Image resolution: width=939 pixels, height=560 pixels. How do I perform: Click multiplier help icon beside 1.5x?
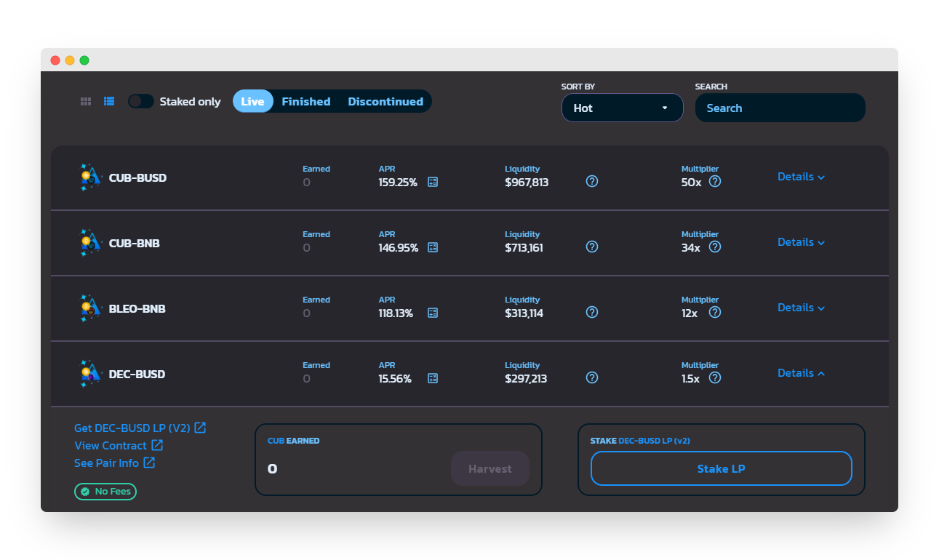[x=715, y=377]
